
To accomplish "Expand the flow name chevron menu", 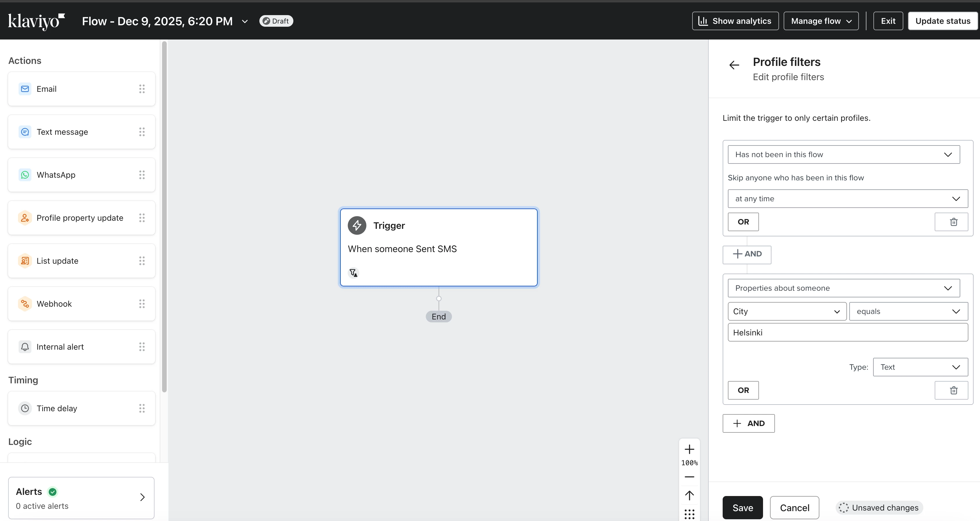I will 245,21.
